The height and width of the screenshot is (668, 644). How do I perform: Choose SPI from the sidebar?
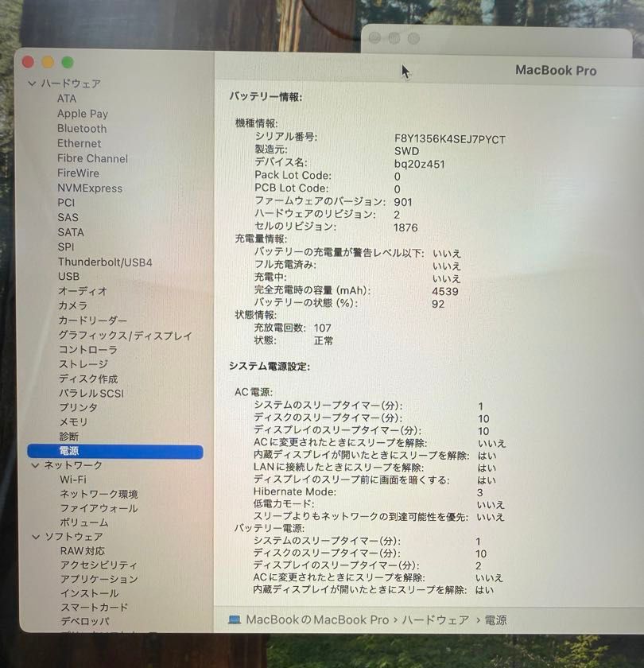(x=66, y=247)
